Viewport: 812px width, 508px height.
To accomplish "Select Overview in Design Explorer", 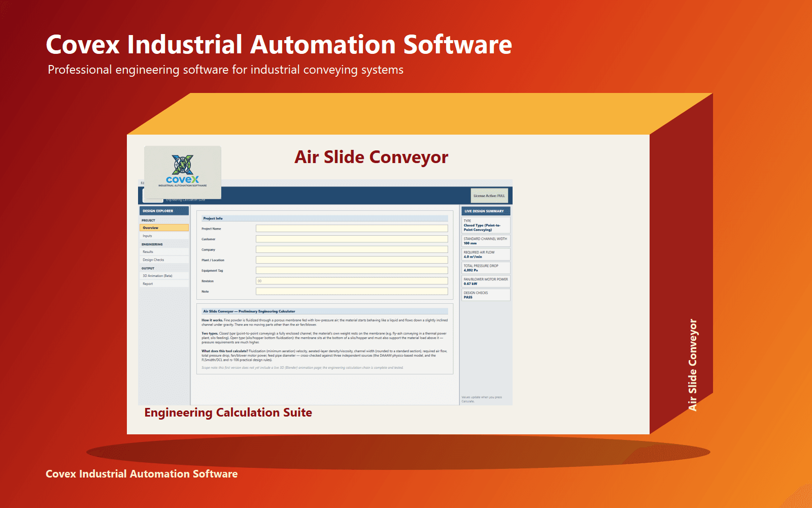I will point(164,228).
